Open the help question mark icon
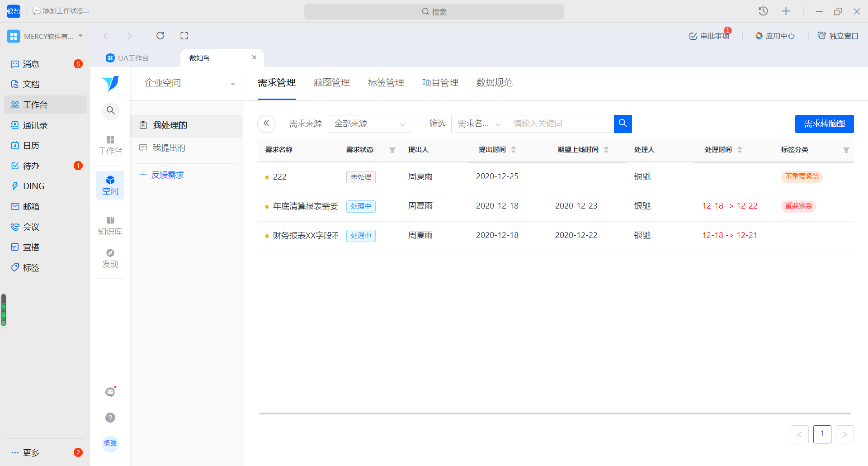This screenshot has height=466, width=868. (x=110, y=418)
